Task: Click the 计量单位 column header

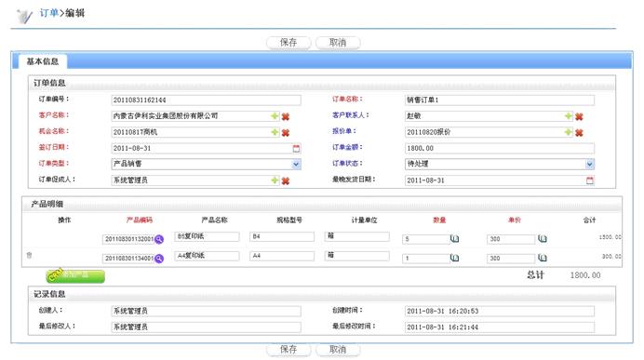Action: pyautogui.click(x=364, y=220)
